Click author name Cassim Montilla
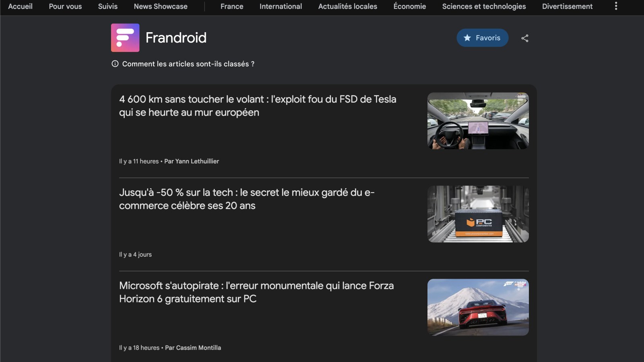 [198, 348]
